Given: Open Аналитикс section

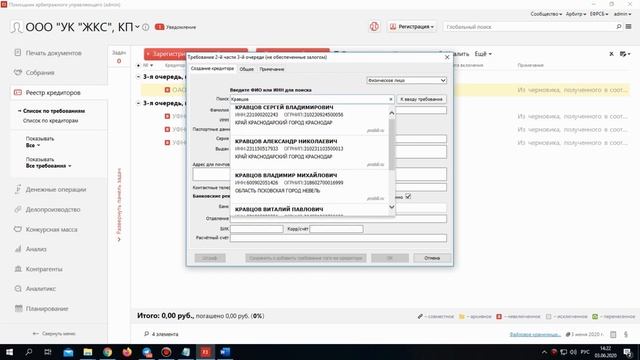Looking at the screenshot, I should [41, 289].
